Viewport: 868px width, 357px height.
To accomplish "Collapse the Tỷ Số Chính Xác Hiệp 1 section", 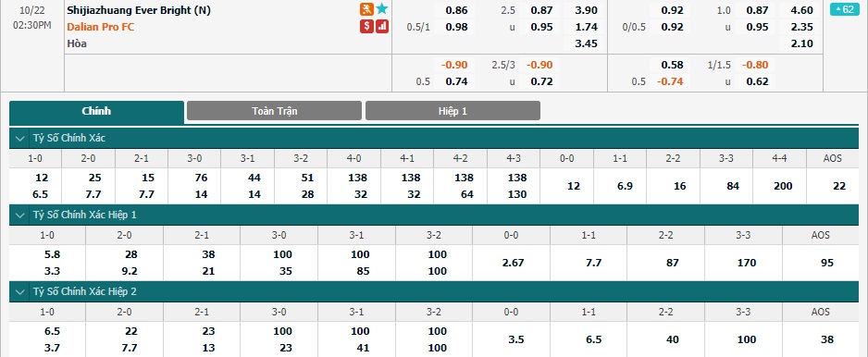I will [x=21, y=215].
